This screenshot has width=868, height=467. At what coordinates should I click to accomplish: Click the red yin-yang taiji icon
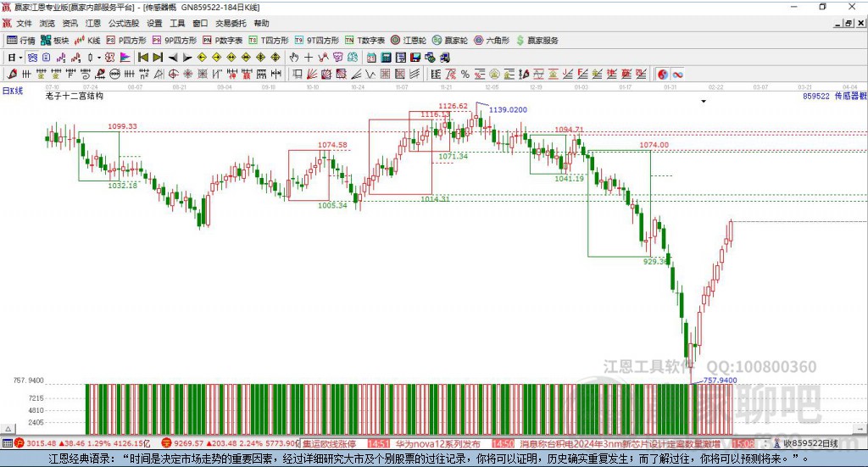(663, 74)
